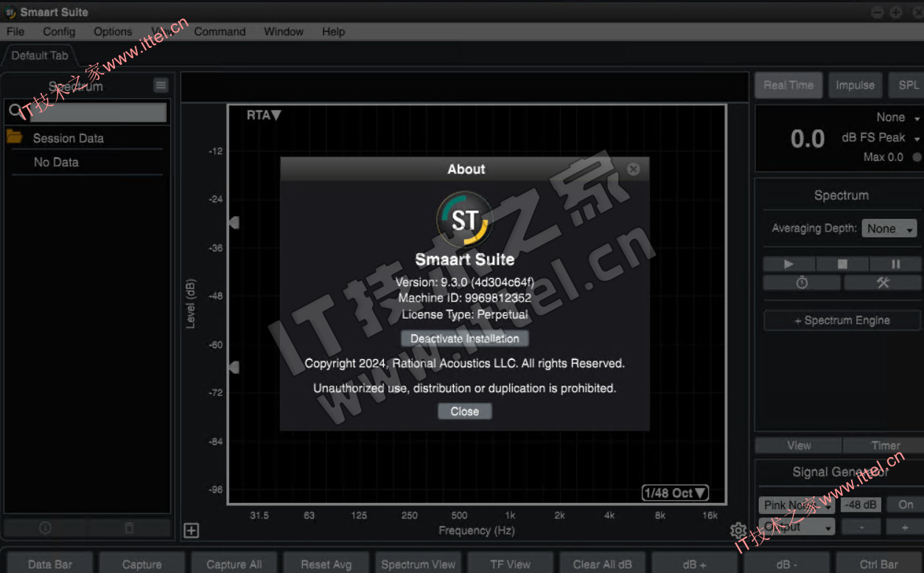Open the 1/48 Oct banding dropdown

[675, 493]
